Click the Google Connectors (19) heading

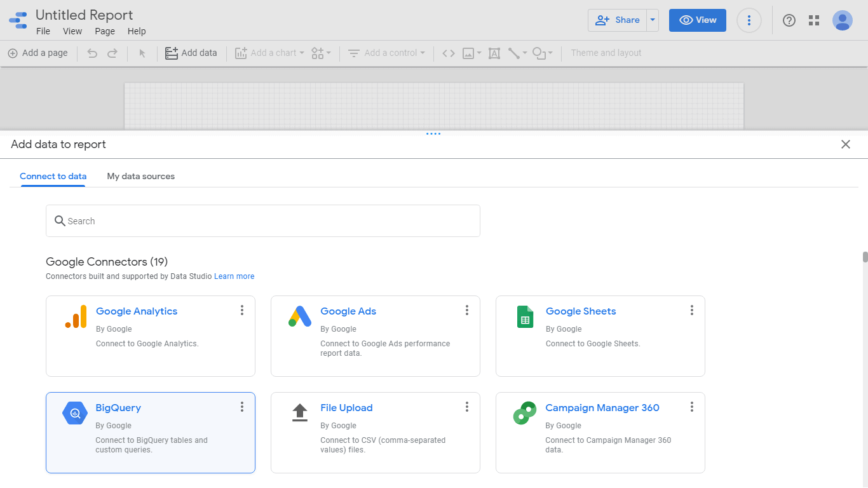[x=107, y=261]
